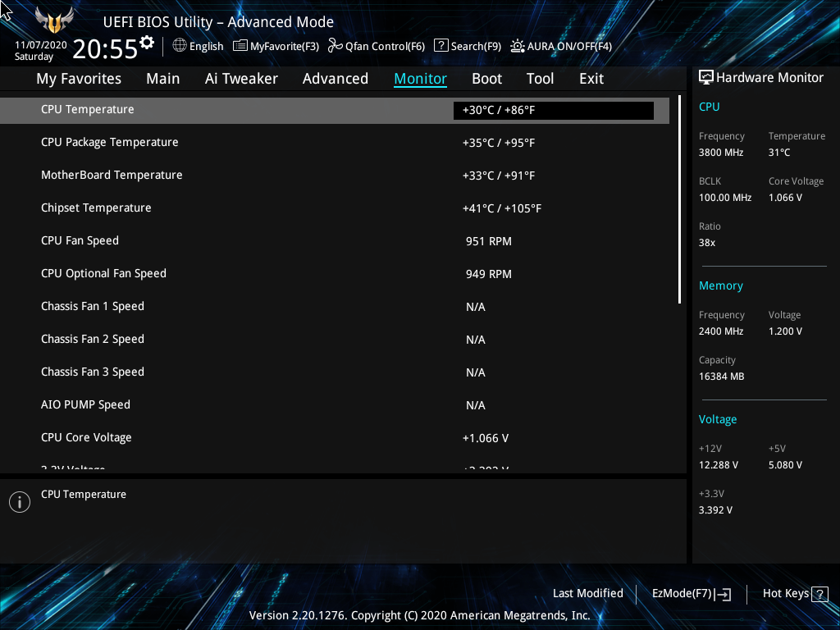840x630 pixels.
Task: Open Hot Keys help
Action: pos(796,594)
